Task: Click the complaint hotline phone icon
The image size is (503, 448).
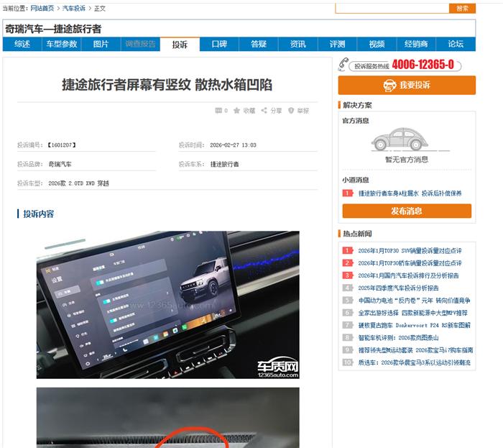Action: tap(343, 65)
